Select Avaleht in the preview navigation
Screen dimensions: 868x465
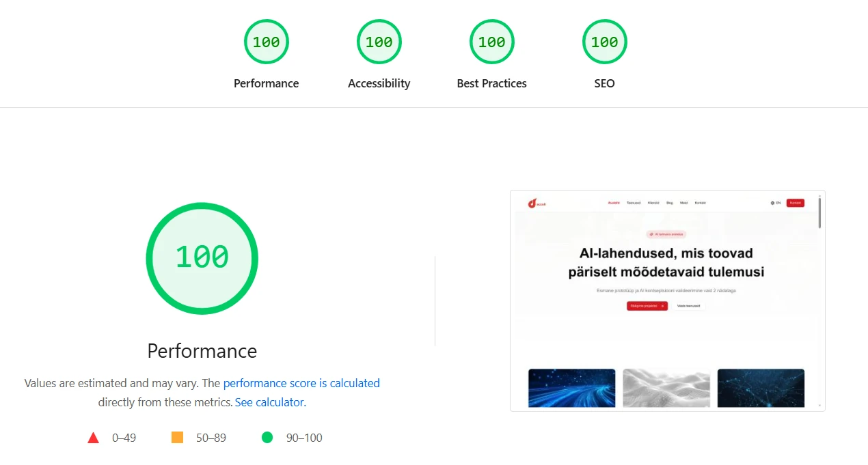click(614, 202)
